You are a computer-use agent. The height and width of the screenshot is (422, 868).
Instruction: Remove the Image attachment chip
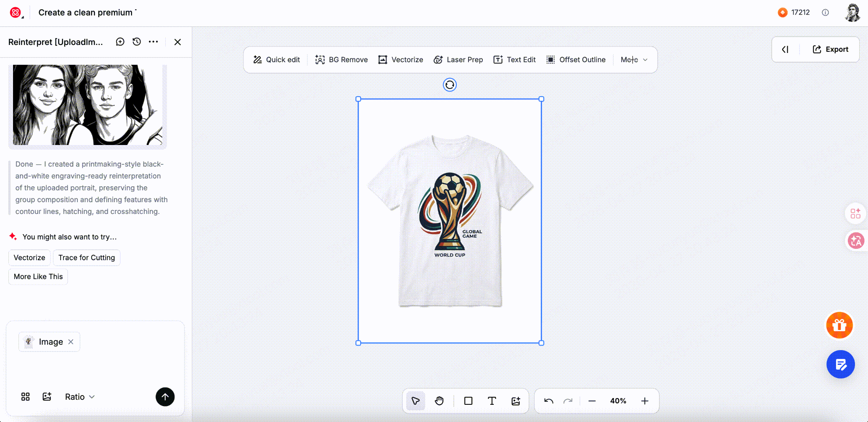[71, 342]
